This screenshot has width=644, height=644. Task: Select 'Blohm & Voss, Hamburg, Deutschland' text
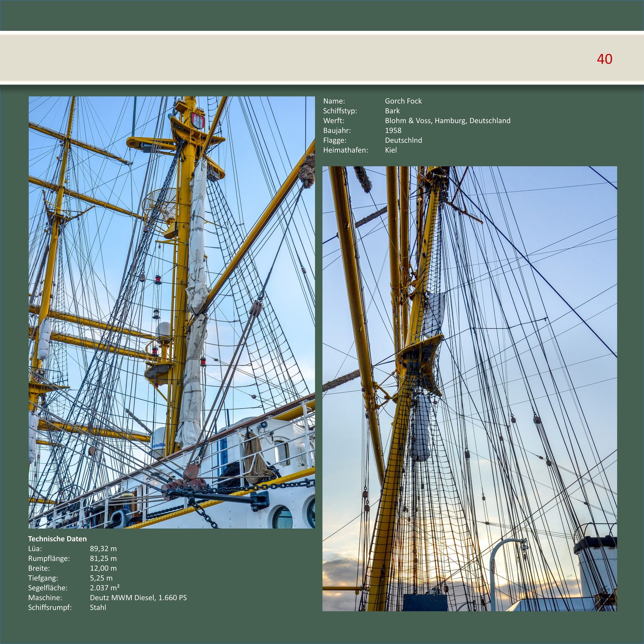[x=448, y=121]
